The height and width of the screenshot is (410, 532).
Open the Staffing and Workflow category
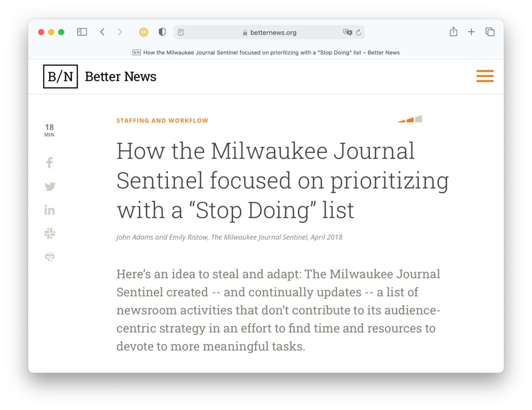click(x=162, y=120)
